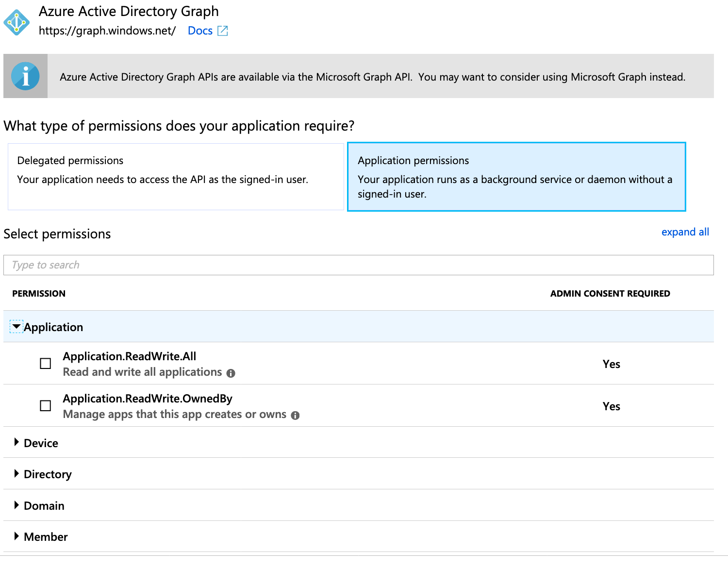Click the Read and write all applications description
Screen dimensions: 728x568
click(x=142, y=372)
